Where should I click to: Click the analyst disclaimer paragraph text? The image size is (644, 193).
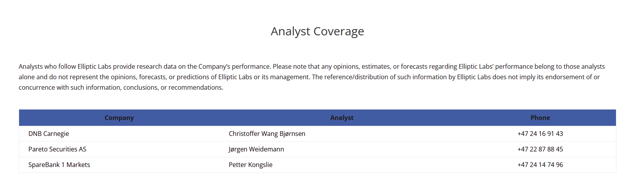point(311,77)
